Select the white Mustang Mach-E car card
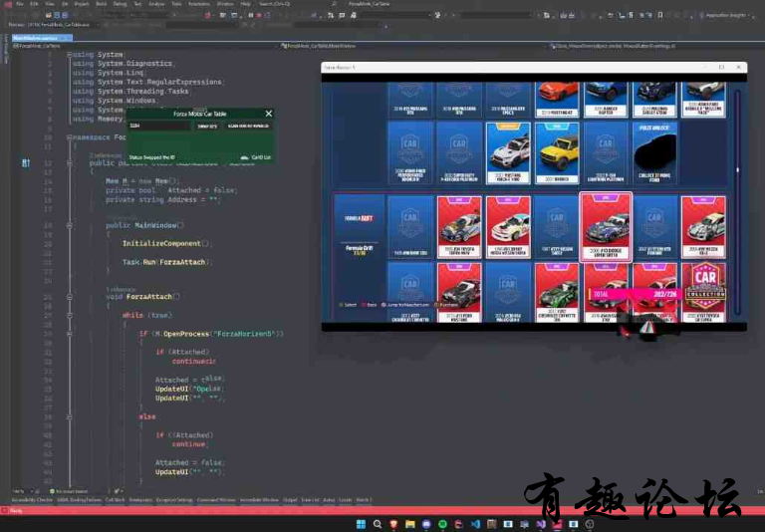This screenshot has height=532, width=765. pos(508,153)
